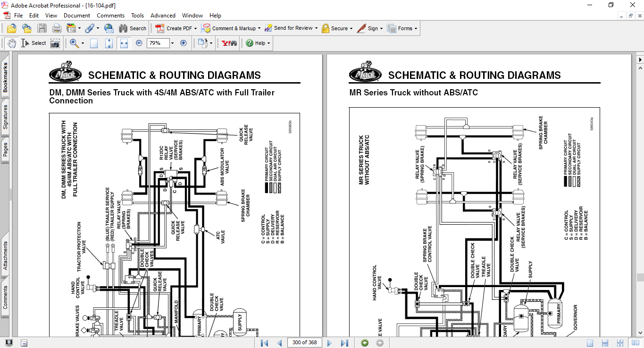Click the Yahoo search toolbar icon
644x348 pixels.
229,43
